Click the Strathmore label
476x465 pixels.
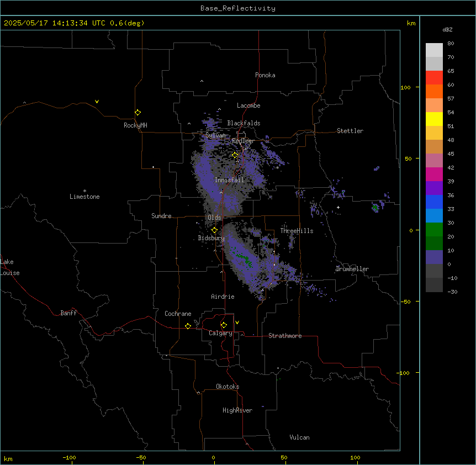[x=285, y=336]
